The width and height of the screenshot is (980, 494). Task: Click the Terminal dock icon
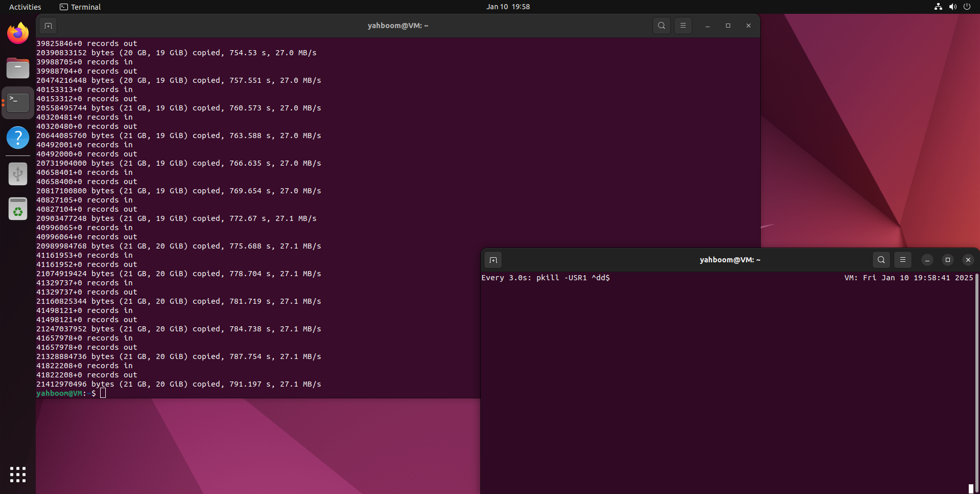pos(18,103)
